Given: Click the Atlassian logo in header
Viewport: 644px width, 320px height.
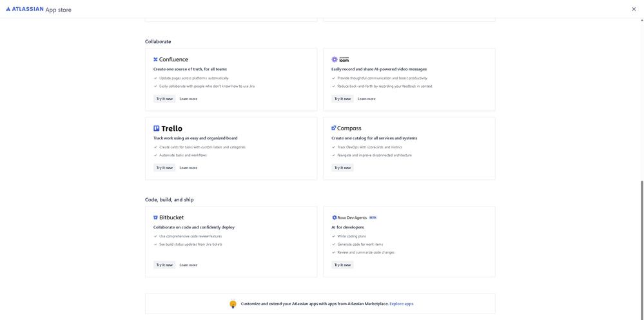Looking at the screenshot, I should pyautogui.click(x=24, y=9).
